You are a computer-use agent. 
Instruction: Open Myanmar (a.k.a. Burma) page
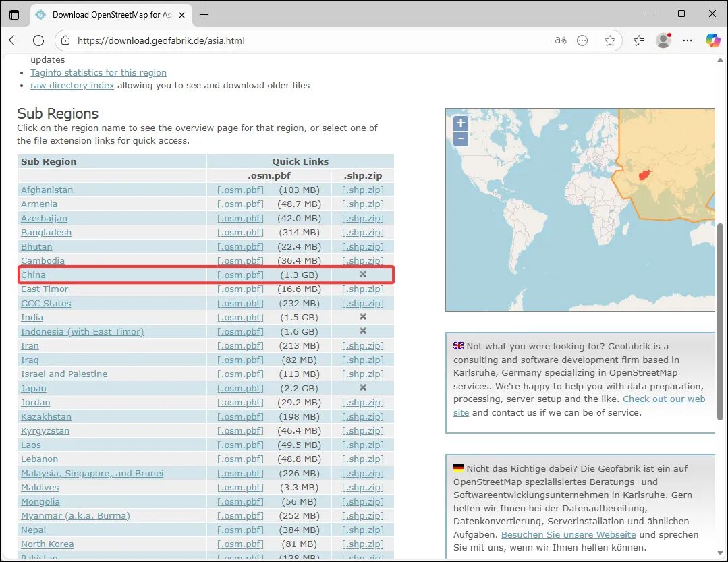tap(76, 515)
